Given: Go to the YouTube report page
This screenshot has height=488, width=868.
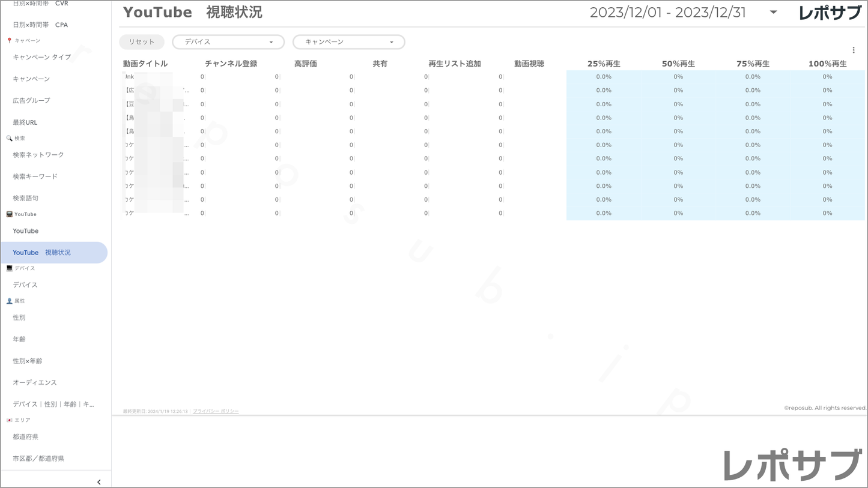Looking at the screenshot, I should [26, 231].
